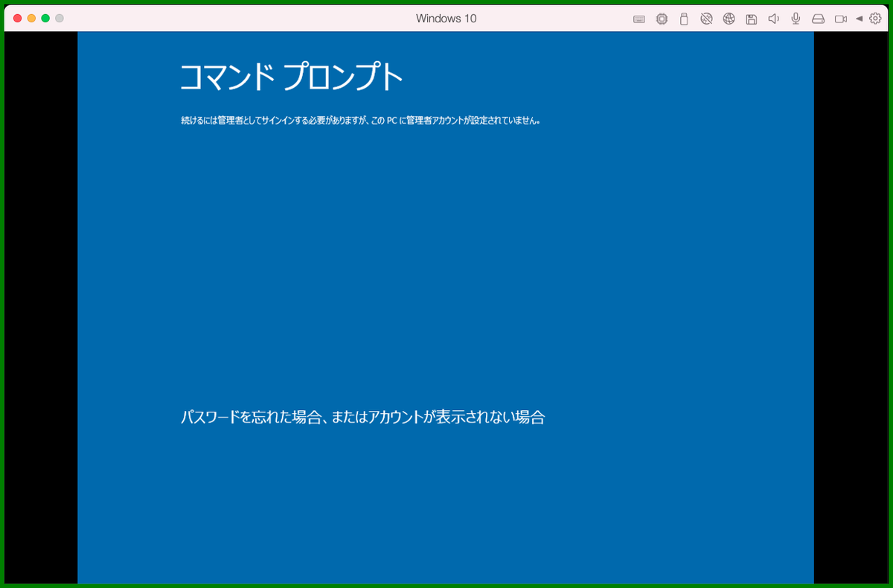Click the speaker sound icon
Screen dimensions: 893x588
pyautogui.click(x=774, y=19)
